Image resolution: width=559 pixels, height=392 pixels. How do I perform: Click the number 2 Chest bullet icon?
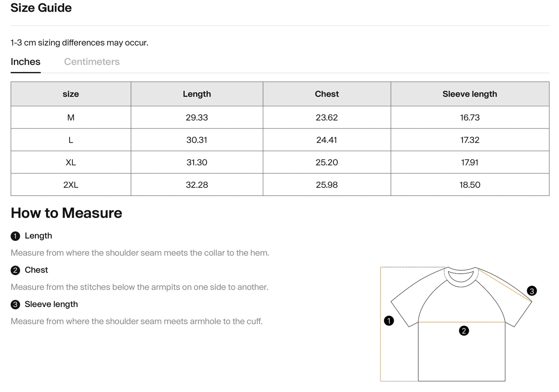[15, 270]
